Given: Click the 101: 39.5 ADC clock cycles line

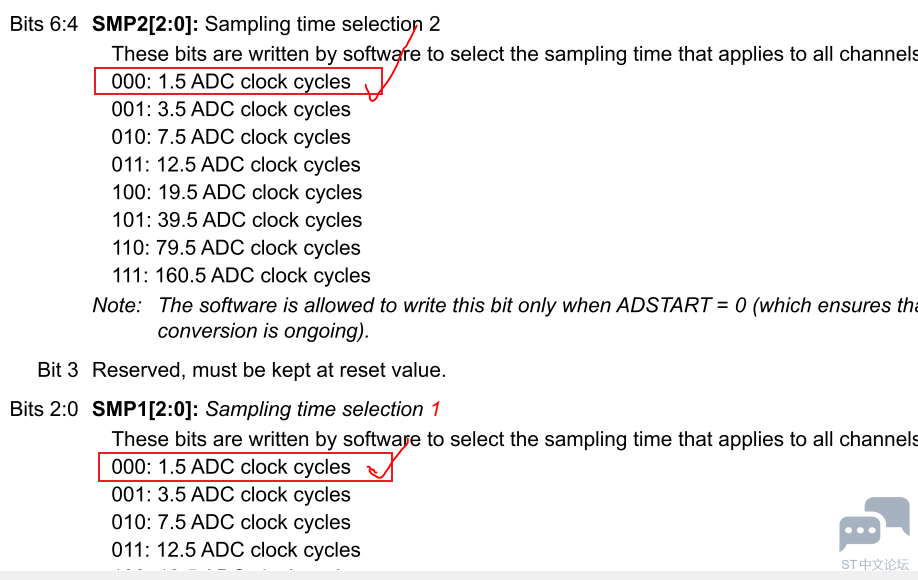Looking at the screenshot, I should pos(237,220).
